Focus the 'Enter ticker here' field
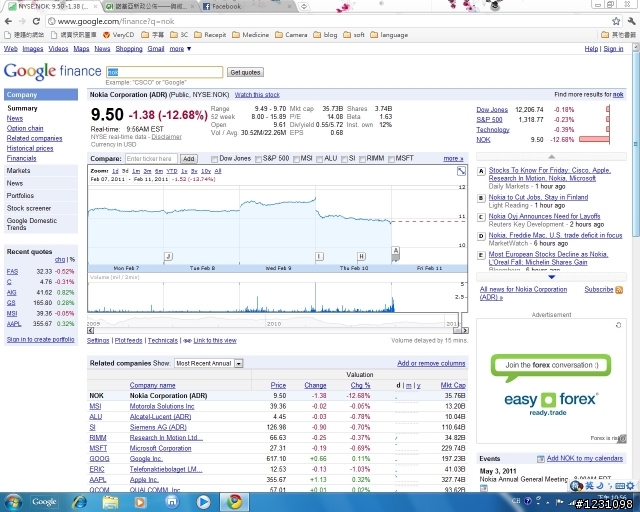 pos(151,158)
